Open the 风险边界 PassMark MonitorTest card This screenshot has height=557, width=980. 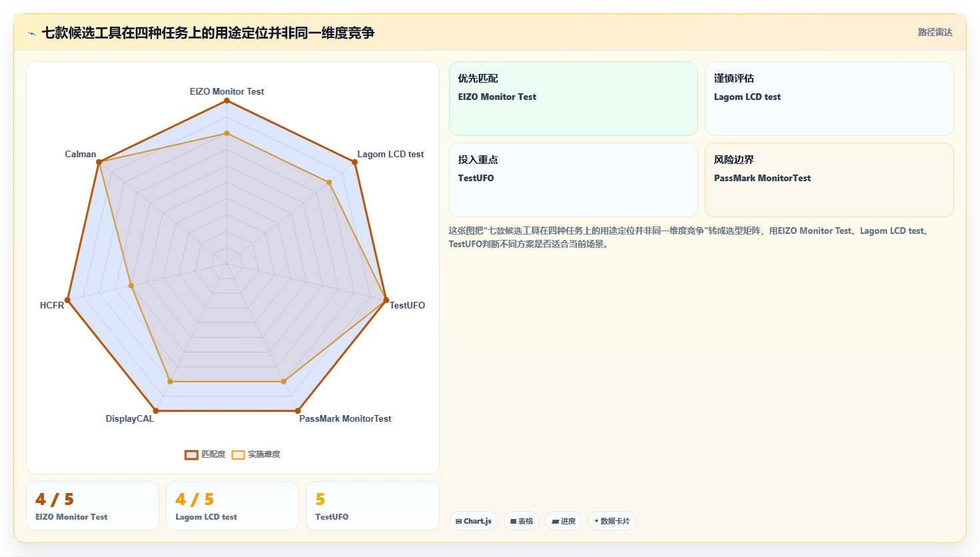coord(829,180)
